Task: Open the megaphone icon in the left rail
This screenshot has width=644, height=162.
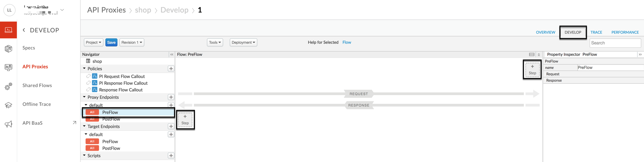Action: [x=8, y=124]
